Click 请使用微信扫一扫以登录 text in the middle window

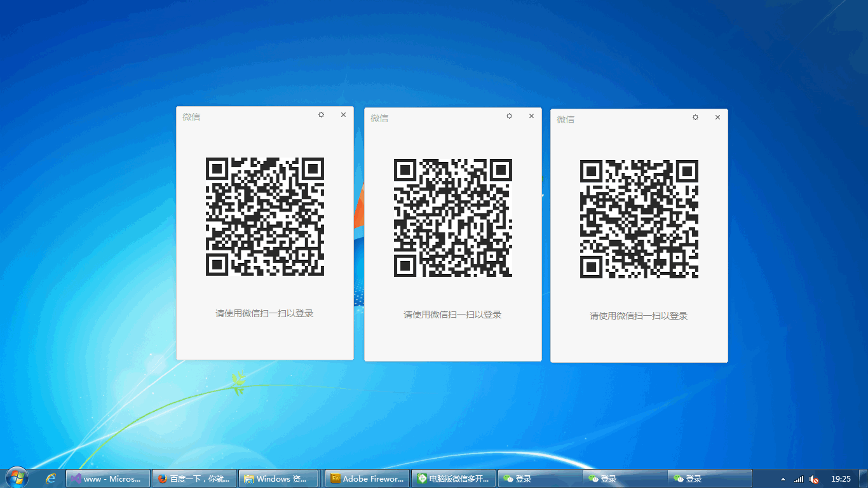click(452, 315)
